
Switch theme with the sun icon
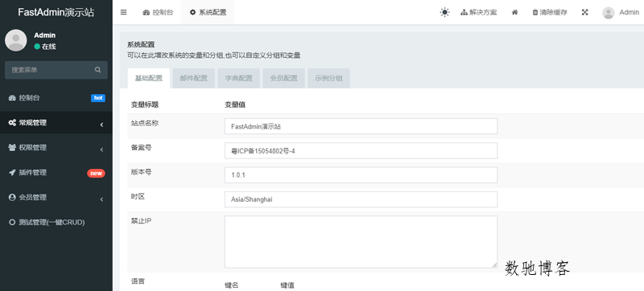pos(444,12)
